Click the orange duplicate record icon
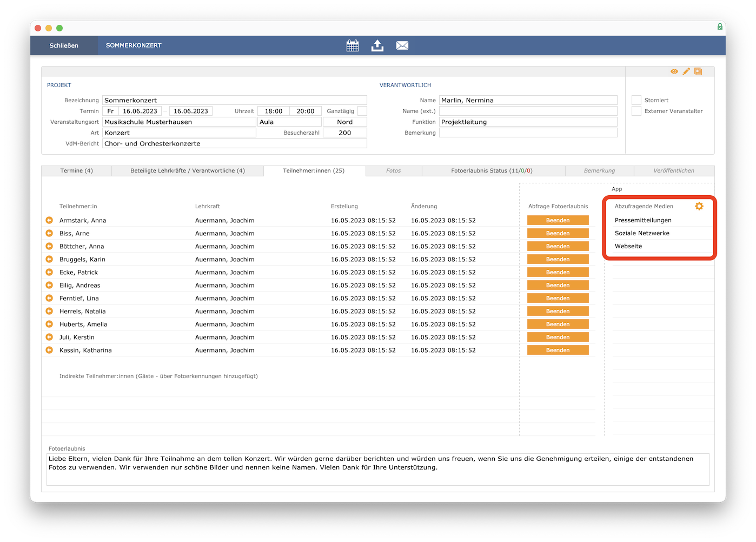756x542 pixels. pyautogui.click(x=698, y=71)
